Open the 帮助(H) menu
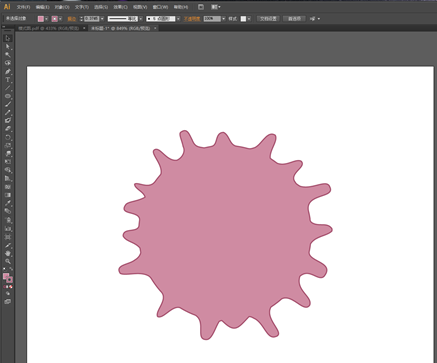437x363 pixels. tap(181, 7)
